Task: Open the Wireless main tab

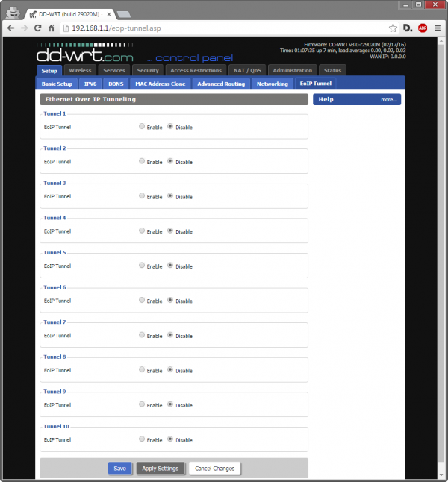Action: [x=80, y=70]
